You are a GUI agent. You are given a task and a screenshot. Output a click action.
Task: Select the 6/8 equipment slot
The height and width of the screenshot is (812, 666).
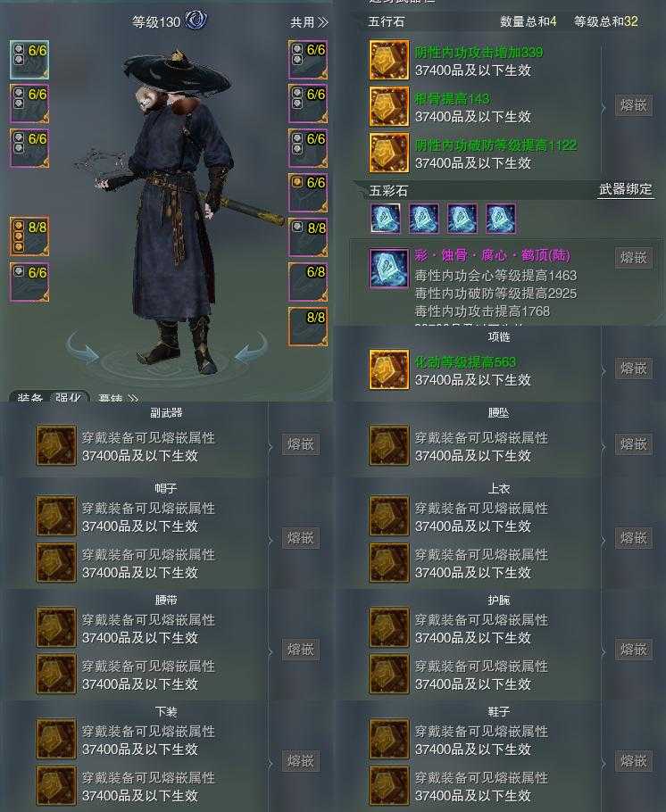pos(308,282)
